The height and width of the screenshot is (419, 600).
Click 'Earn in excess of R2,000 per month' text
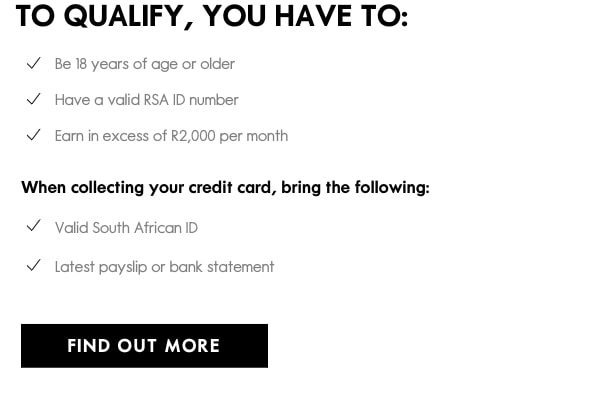tap(171, 136)
